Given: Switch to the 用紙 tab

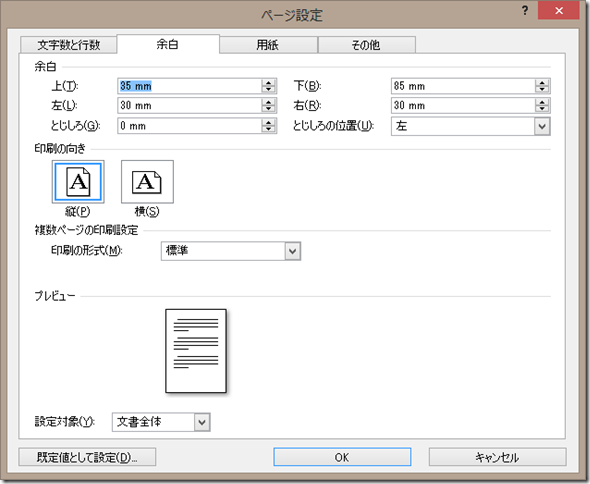Looking at the screenshot, I should (x=268, y=45).
